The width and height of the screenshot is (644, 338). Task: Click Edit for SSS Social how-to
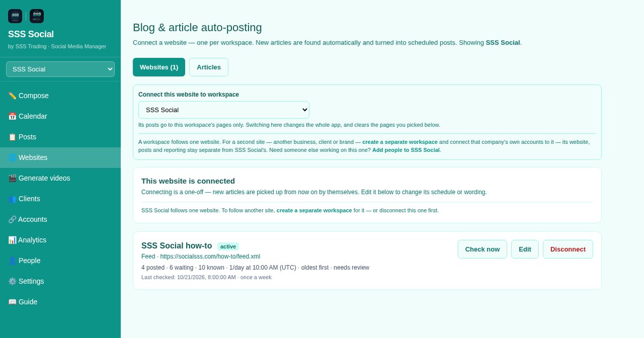525,249
